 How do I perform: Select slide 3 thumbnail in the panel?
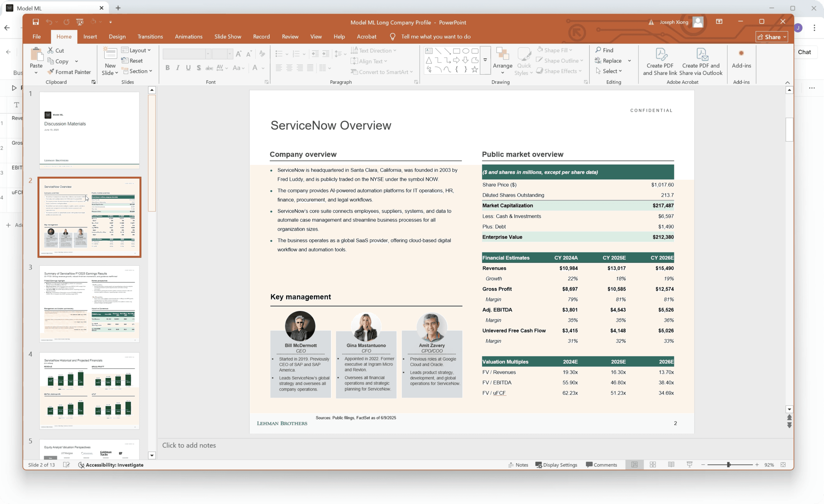89,304
